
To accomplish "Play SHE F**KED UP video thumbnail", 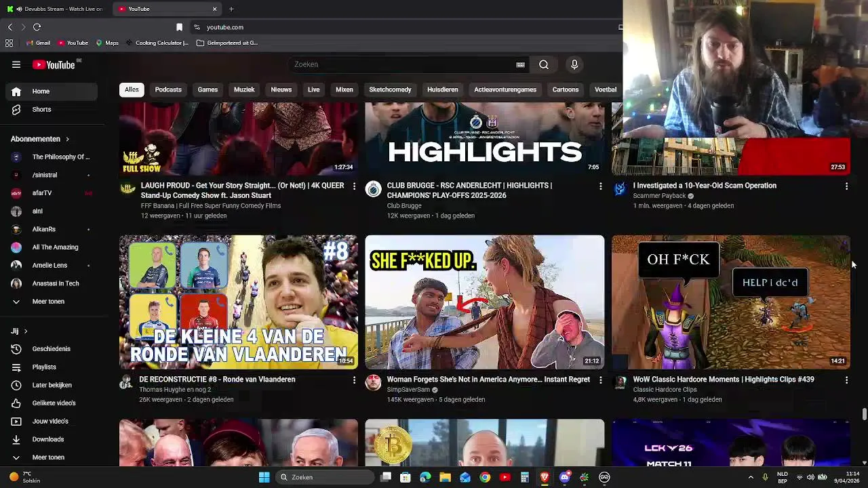I will 485,302.
